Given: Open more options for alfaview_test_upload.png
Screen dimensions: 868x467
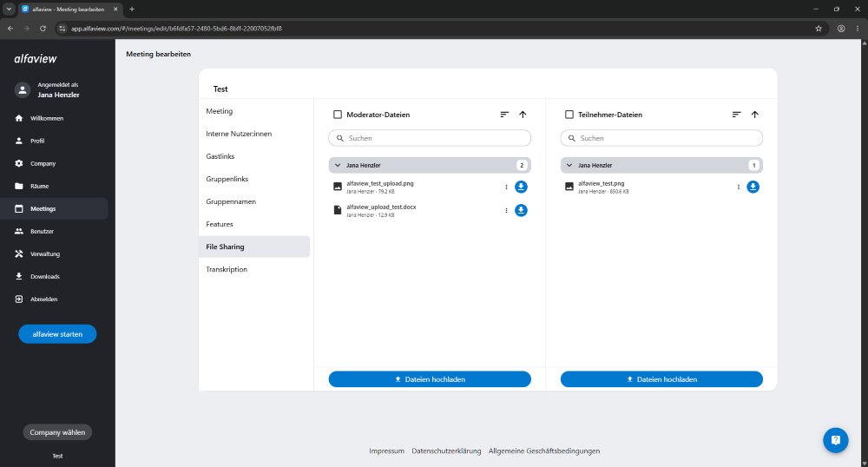Looking at the screenshot, I should coord(506,187).
